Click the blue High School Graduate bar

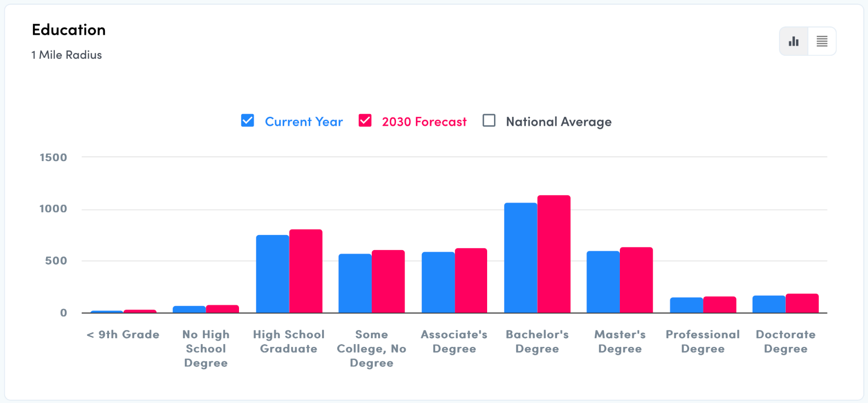pos(272,274)
